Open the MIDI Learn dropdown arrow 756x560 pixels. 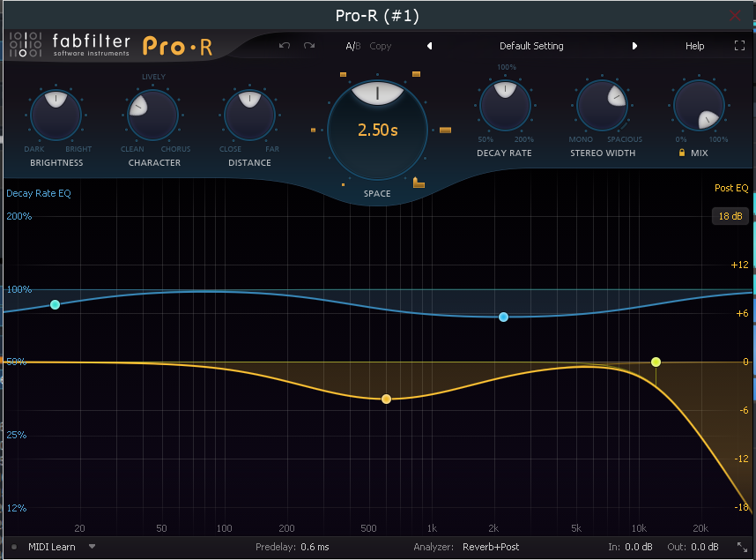(93, 547)
